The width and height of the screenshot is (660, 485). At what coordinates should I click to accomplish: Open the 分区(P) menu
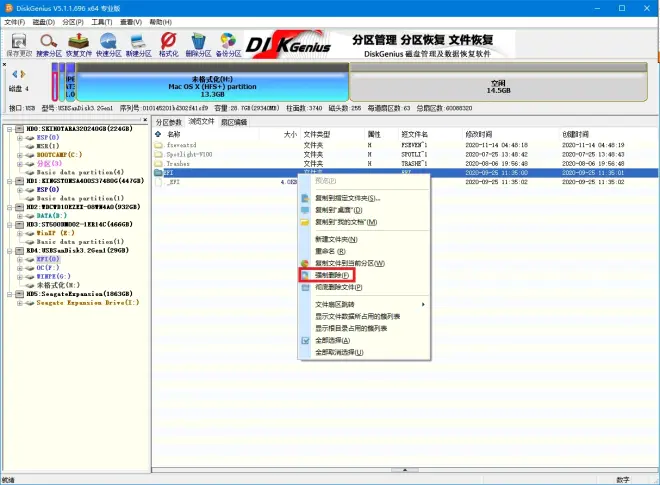tap(73, 22)
